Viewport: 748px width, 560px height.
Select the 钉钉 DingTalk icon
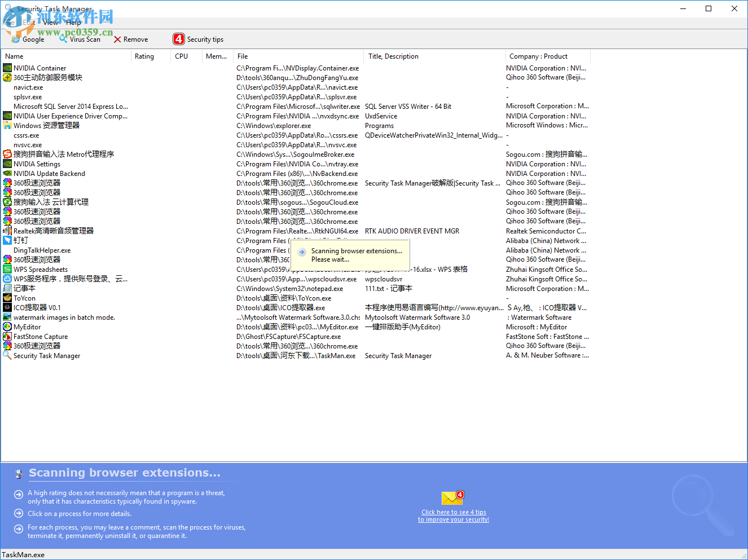point(7,240)
